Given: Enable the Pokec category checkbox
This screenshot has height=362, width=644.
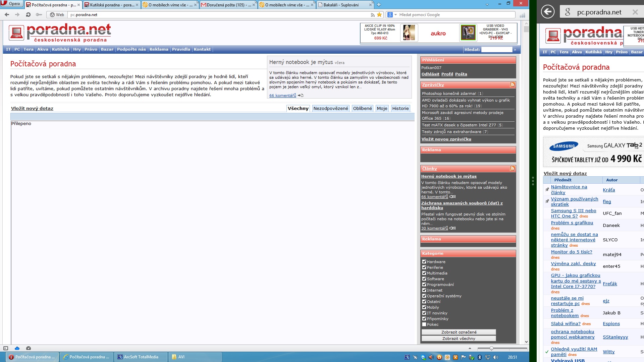Looking at the screenshot, I should tap(424, 324).
